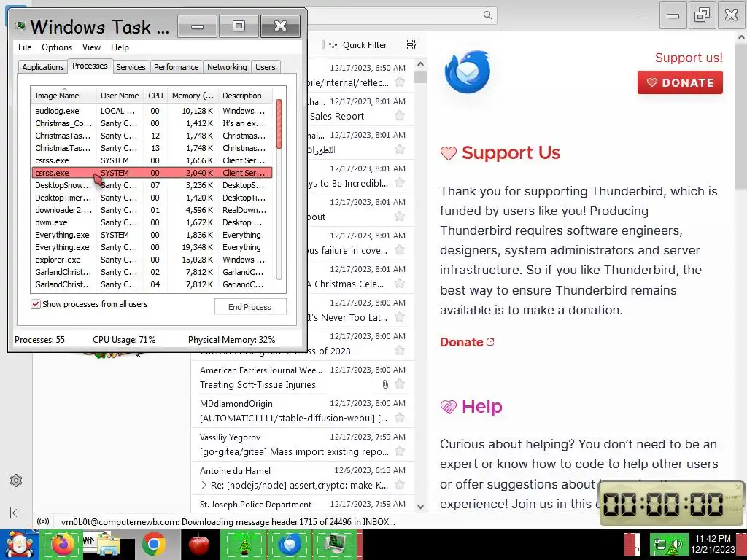Open Thunderbird settings gear icon
This screenshot has height=560, width=747.
[x=16, y=481]
